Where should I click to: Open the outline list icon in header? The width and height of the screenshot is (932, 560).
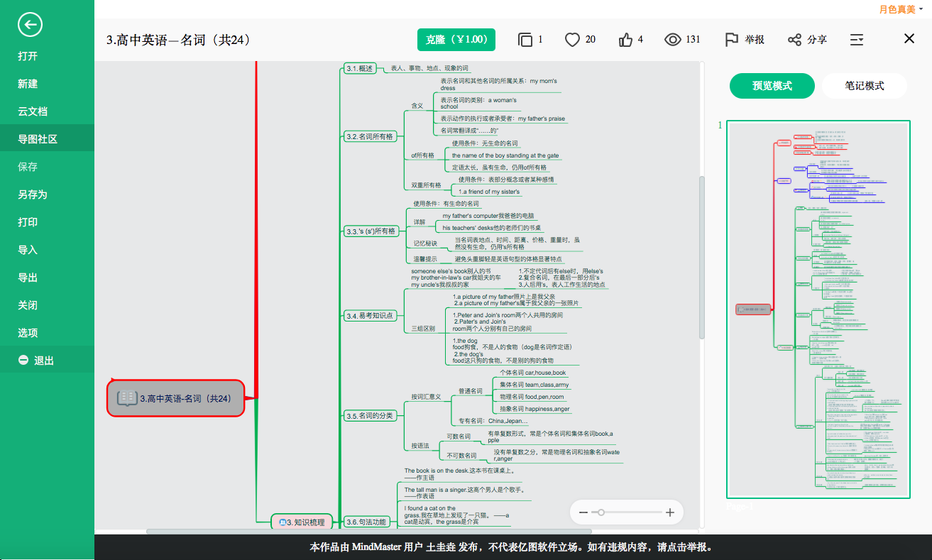tap(857, 40)
